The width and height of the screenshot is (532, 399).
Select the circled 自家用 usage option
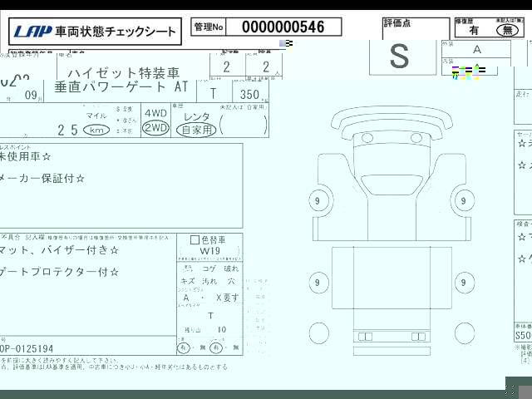coord(197,130)
